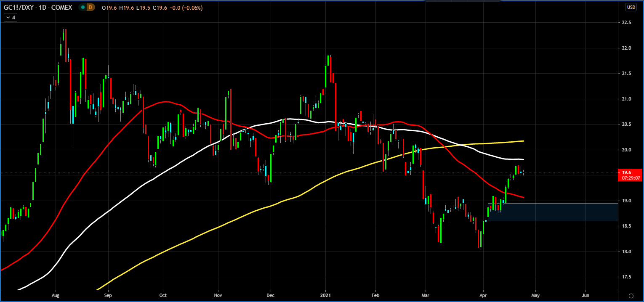
Task: Click the Nov label on time axis
Action: [218, 296]
